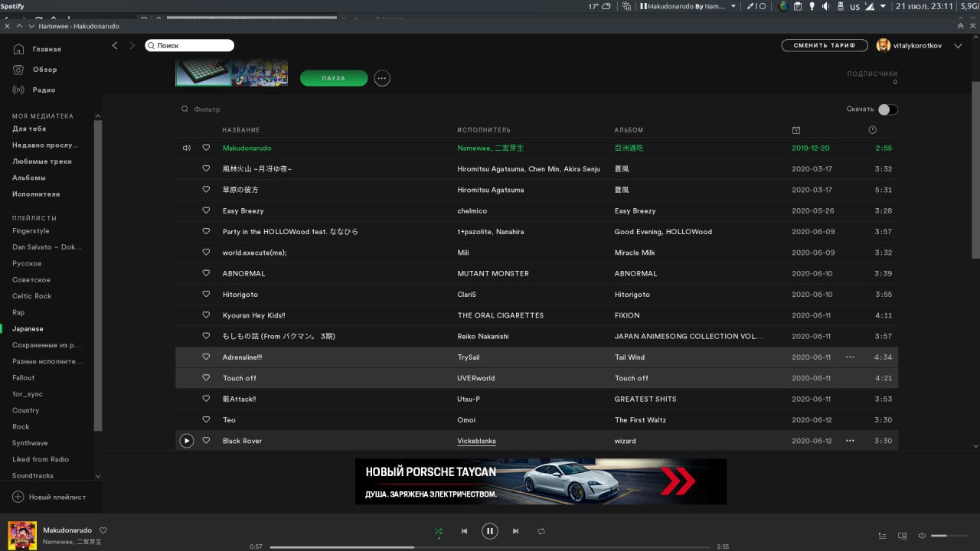The image size is (980, 551).
Task: Open the clock 21 июл. 23:11
Action: [923, 6]
